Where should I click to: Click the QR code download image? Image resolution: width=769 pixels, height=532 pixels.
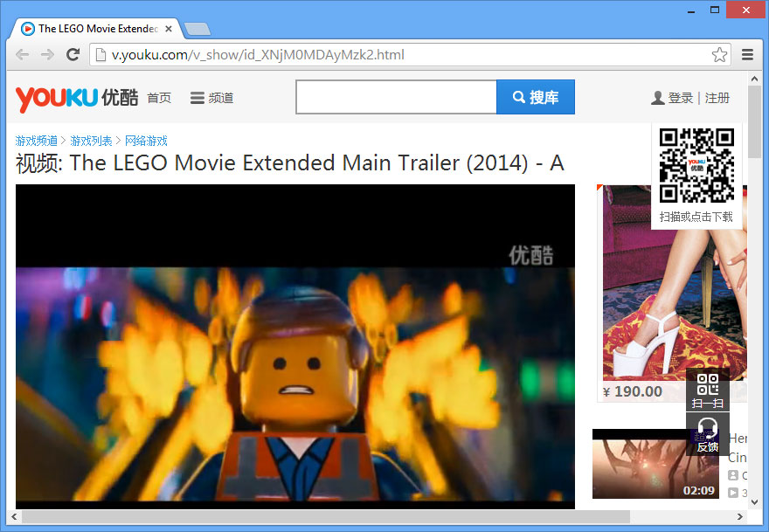(x=696, y=166)
